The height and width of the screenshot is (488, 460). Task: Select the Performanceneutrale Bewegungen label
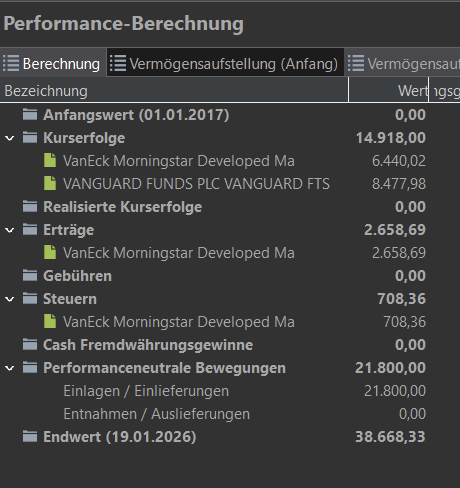164,368
